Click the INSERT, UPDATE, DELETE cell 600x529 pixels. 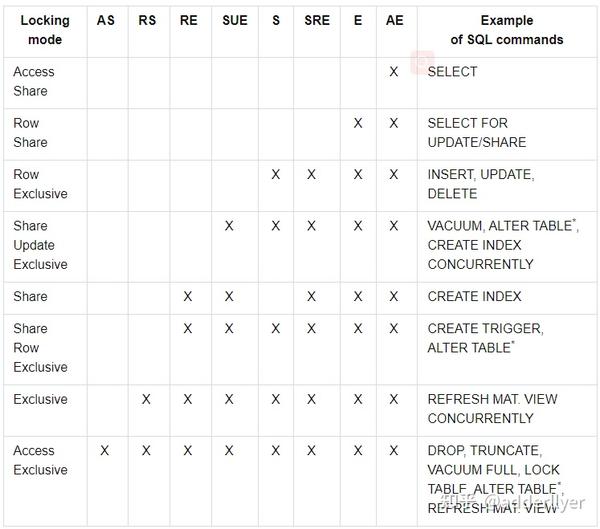[x=480, y=184]
